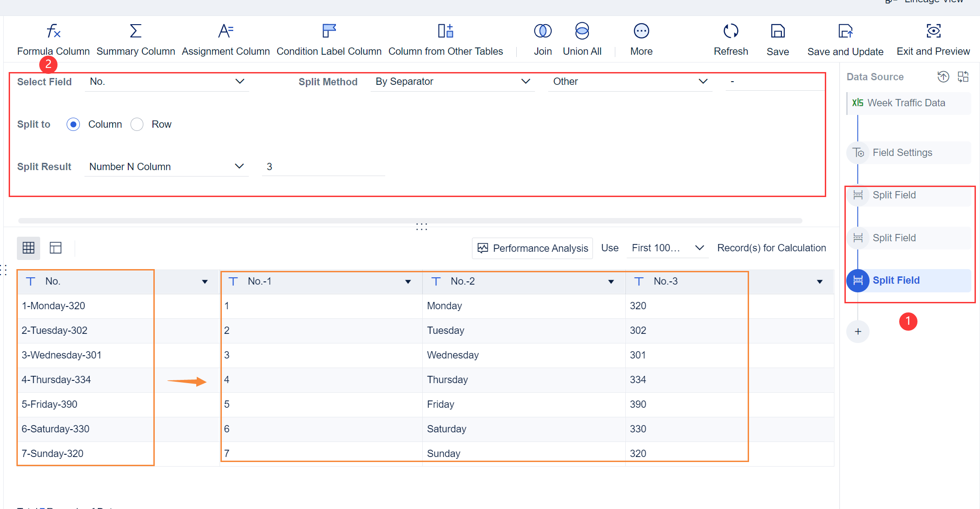Open the No.-2 column header menu
The image size is (980, 509).
point(611,282)
